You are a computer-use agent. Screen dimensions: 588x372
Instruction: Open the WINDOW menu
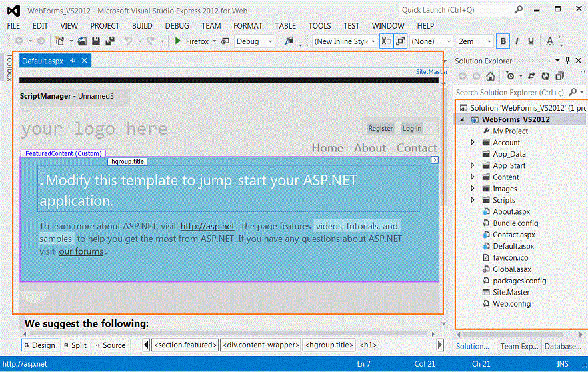pos(388,25)
